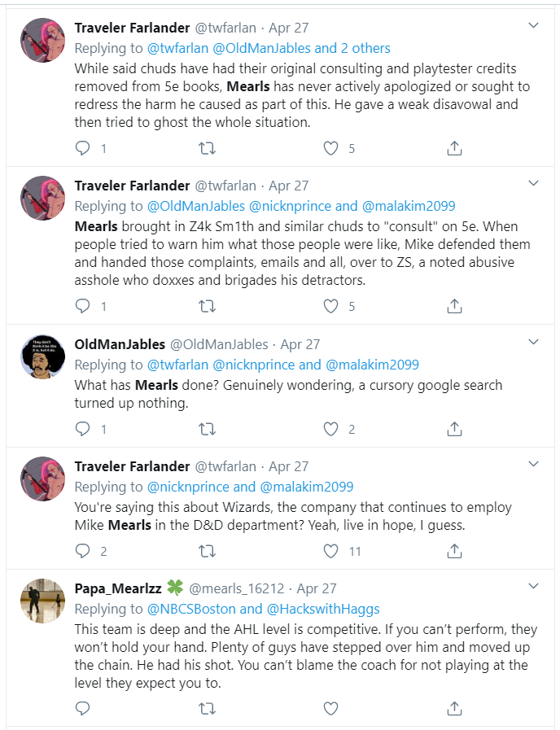
Task: Like the tweet with 11 likes
Action: point(330,551)
